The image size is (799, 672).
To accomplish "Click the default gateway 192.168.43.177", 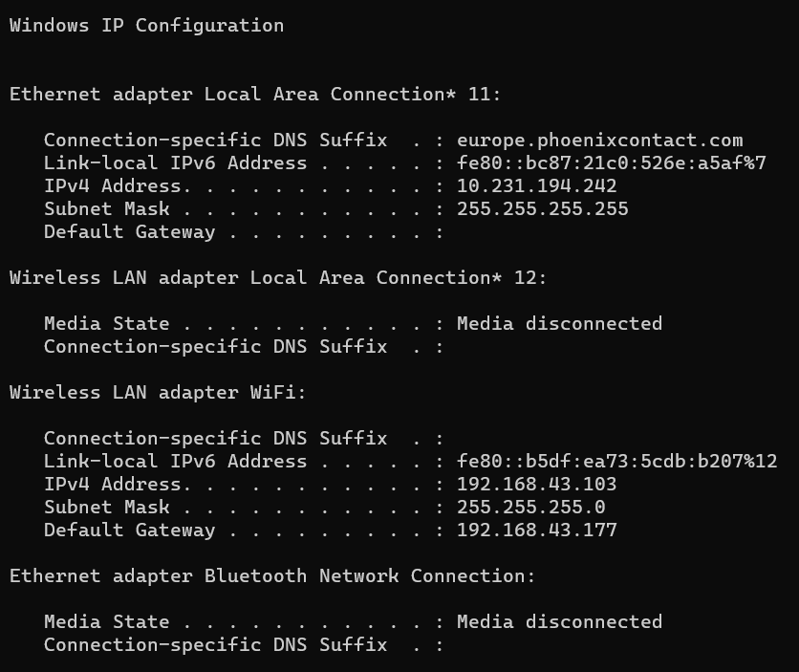I will [x=536, y=531].
